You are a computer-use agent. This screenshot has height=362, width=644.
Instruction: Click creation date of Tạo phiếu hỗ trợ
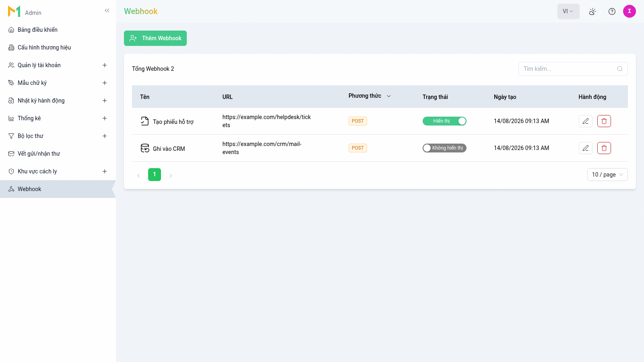tap(521, 121)
